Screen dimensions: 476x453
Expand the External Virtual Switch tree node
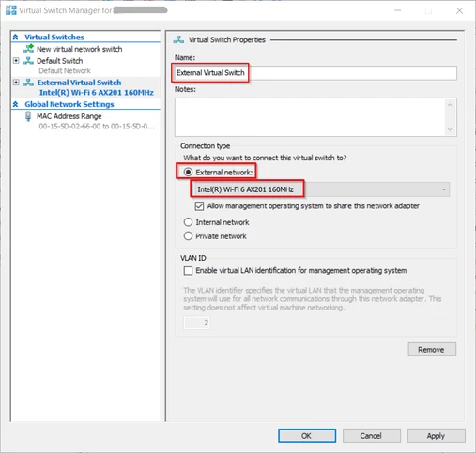point(16,83)
